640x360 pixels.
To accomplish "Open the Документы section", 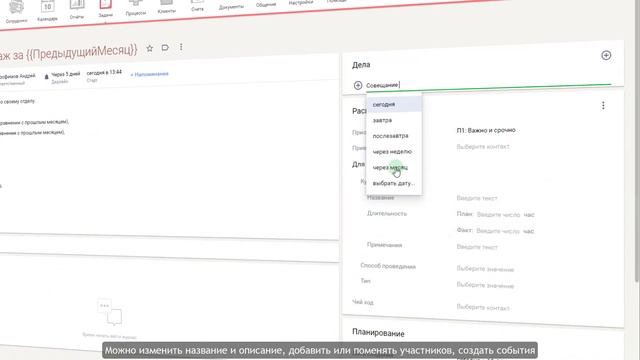I will click(x=231, y=7).
